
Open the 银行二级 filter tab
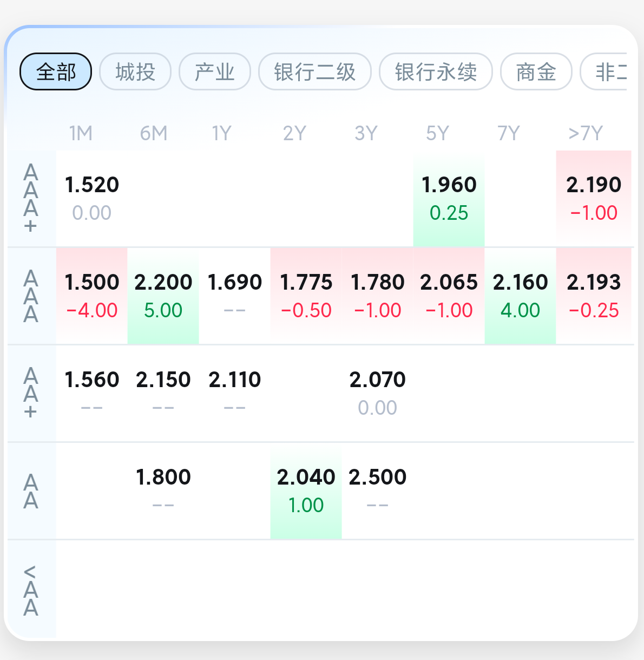coord(314,71)
